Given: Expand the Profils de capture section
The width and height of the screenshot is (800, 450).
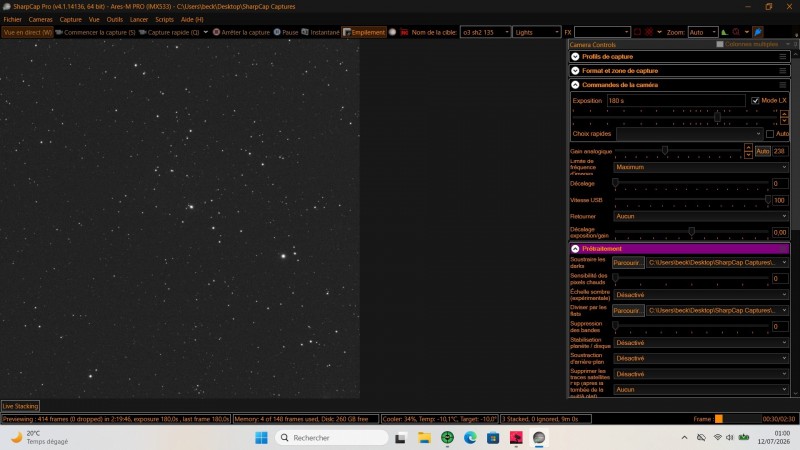Looking at the screenshot, I should pos(576,57).
